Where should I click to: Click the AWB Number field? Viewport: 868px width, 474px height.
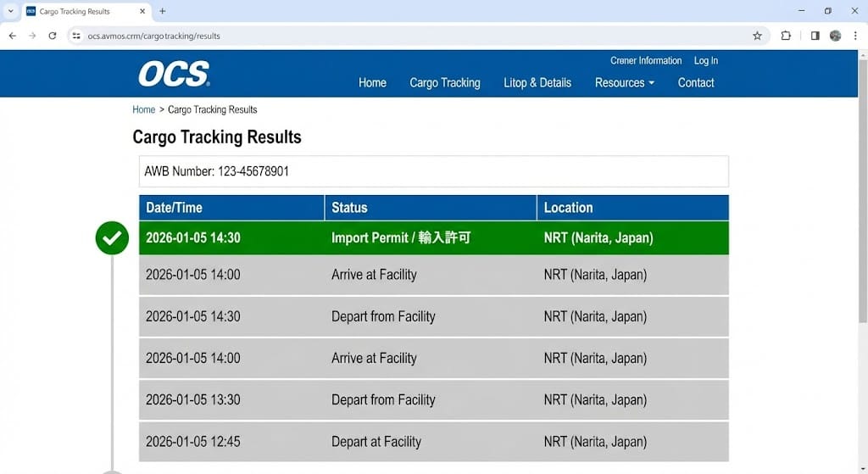click(x=433, y=171)
